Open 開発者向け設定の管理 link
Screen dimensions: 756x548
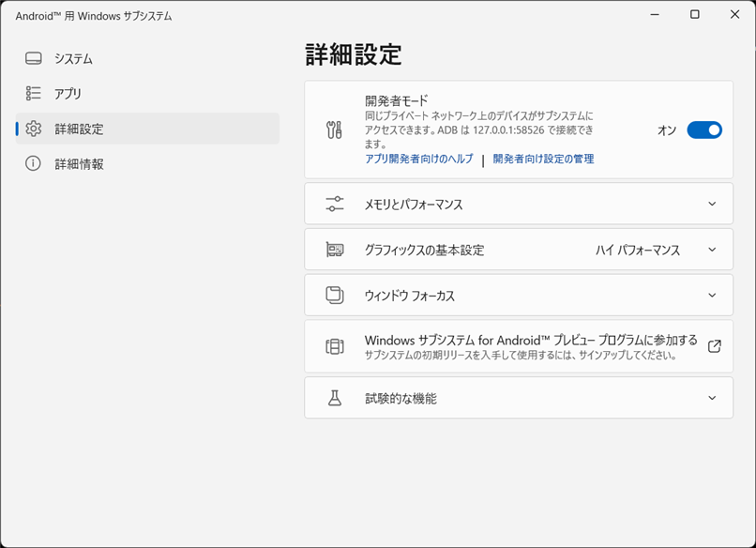point(543,159)
